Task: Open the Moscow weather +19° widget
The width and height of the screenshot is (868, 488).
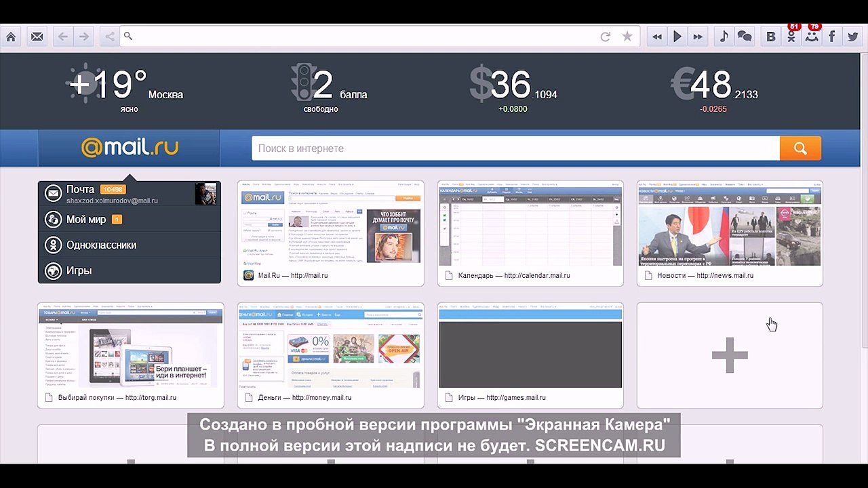Action: (x=125, y=88)
